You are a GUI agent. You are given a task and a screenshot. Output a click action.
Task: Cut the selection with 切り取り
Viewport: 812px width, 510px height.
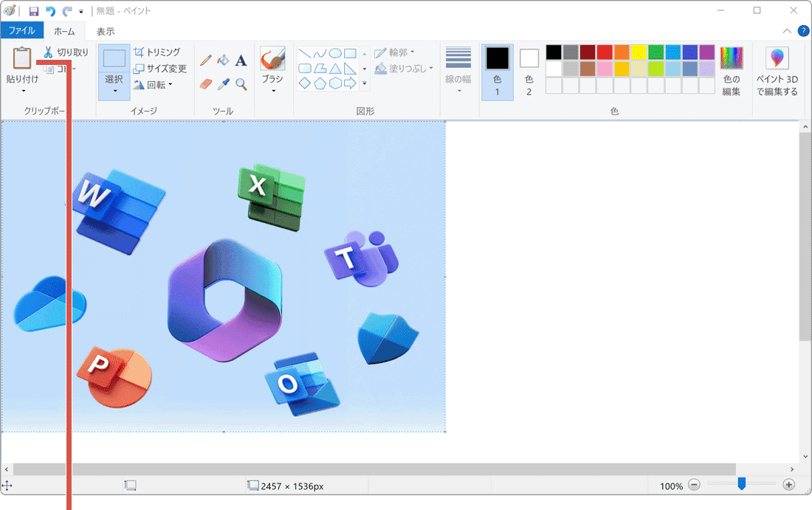point(66,52)
